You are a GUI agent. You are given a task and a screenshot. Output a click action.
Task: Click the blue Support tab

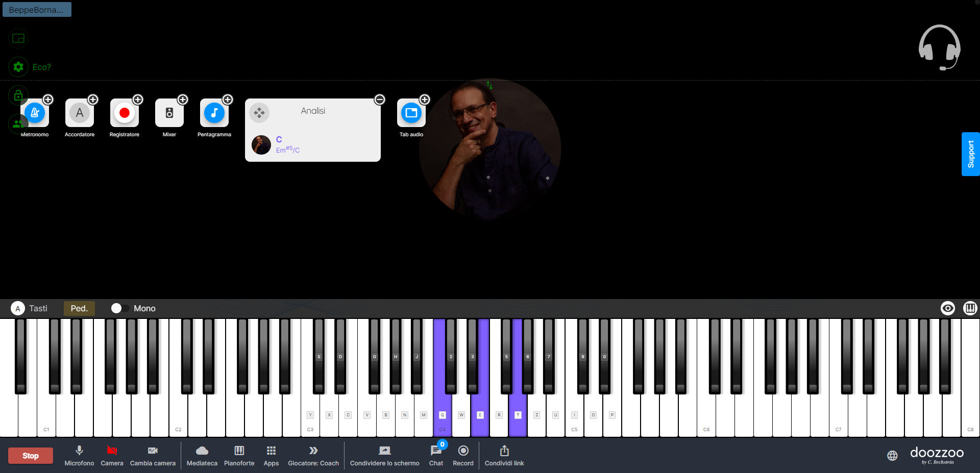tap(970, 154)
